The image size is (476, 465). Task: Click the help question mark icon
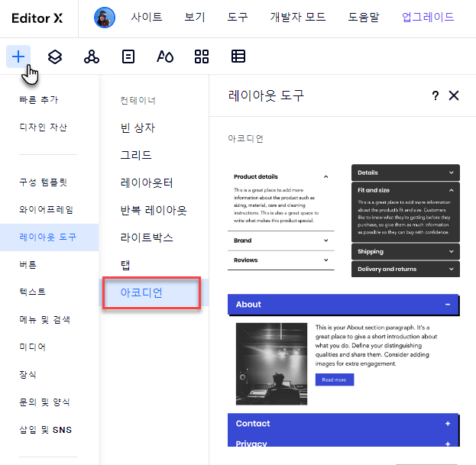(436, 95)
